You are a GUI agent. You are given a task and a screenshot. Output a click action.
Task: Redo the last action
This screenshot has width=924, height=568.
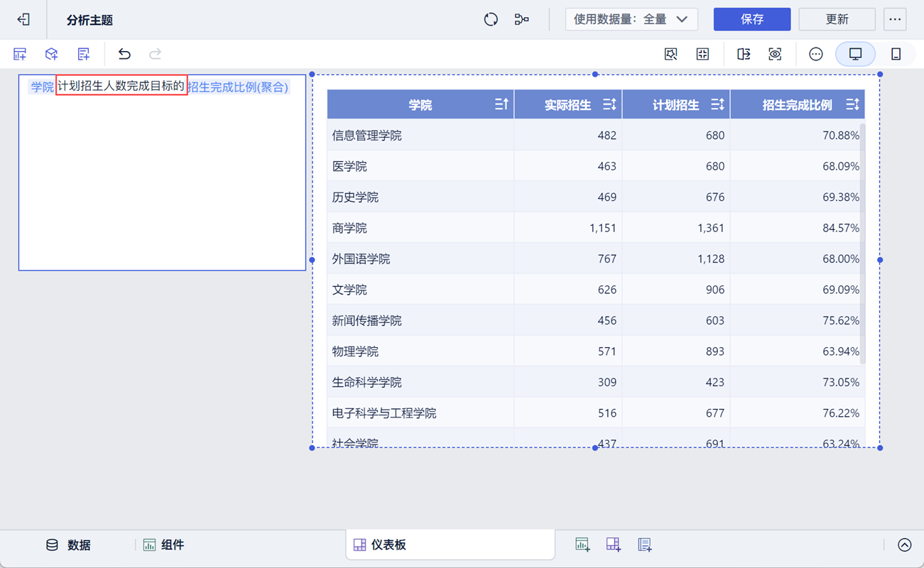click(x=155, y=54)
